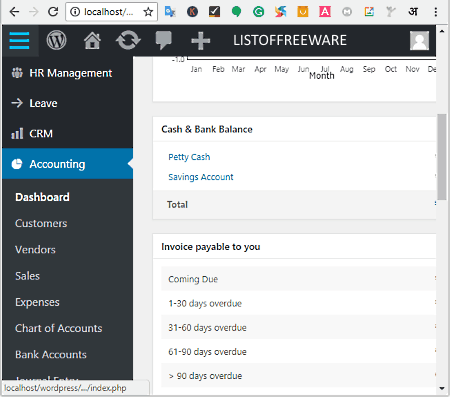Open the dark round K extension

tap(192, 12)
